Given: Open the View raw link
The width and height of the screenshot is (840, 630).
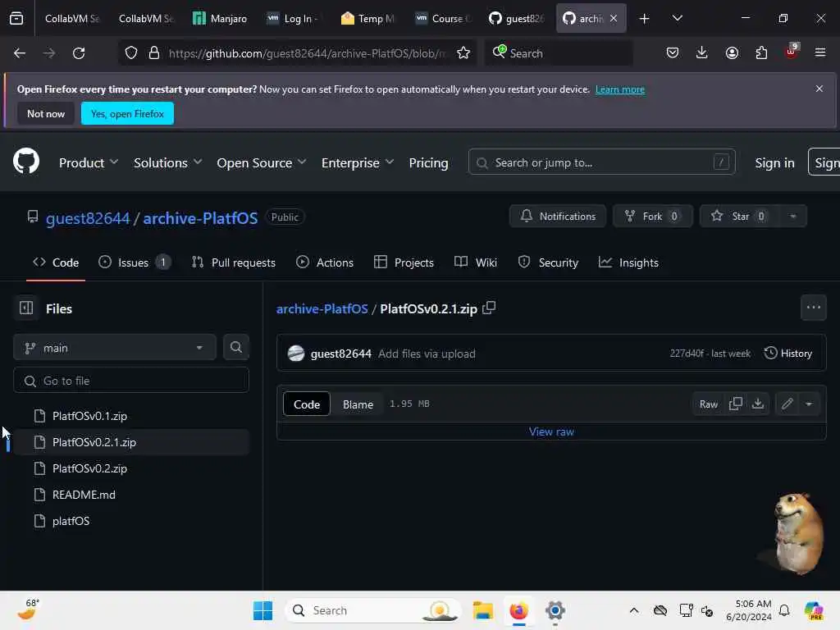Looking at the screenshot, I should point(551,431).
